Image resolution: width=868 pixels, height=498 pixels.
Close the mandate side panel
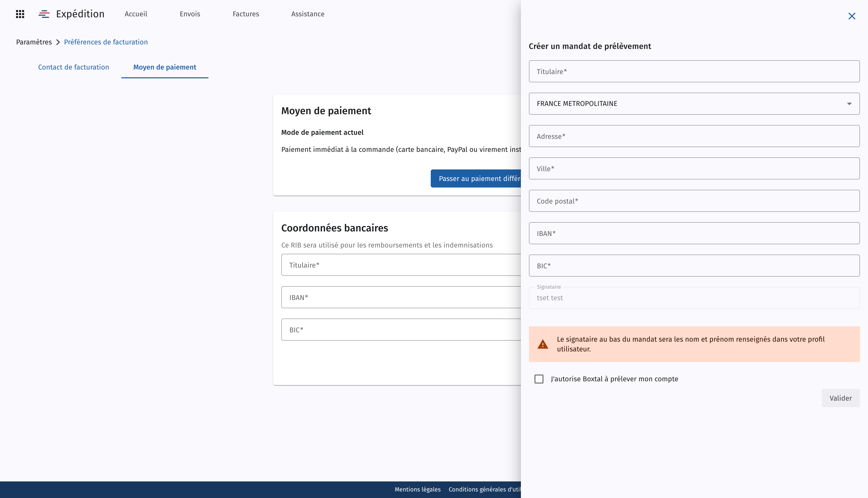tap(852, 16)
